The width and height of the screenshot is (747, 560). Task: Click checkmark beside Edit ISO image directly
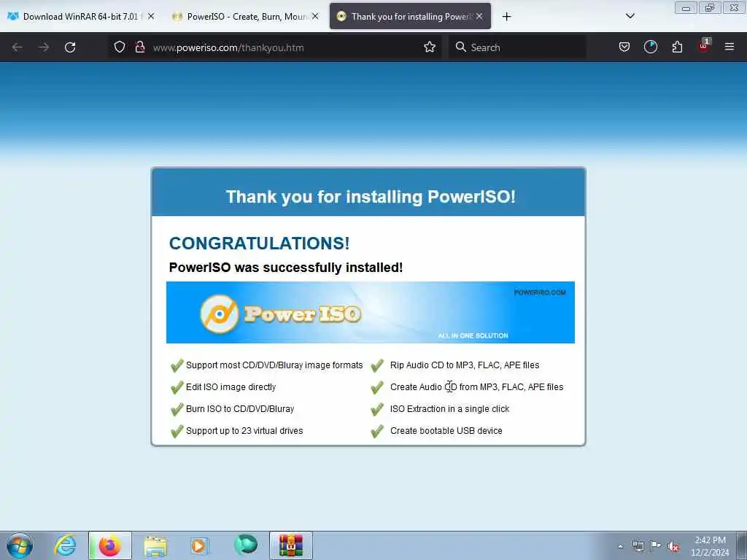(x=177, y=387)
